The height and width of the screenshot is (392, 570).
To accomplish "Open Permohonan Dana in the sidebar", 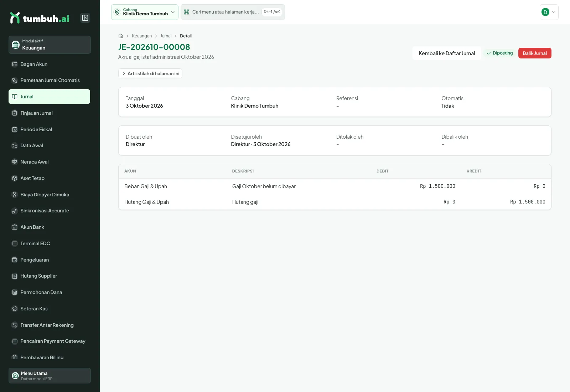I will (x=49, y=292).
